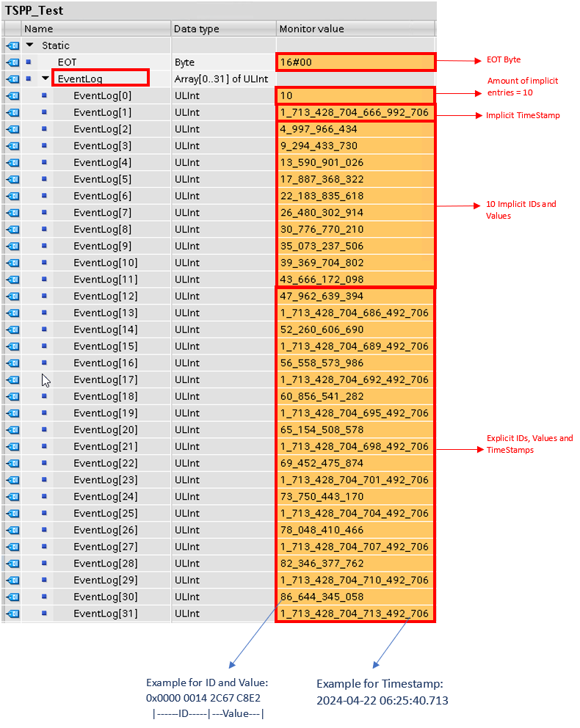
Task: Select the Static tree row
Action: (x=56, y=45)
